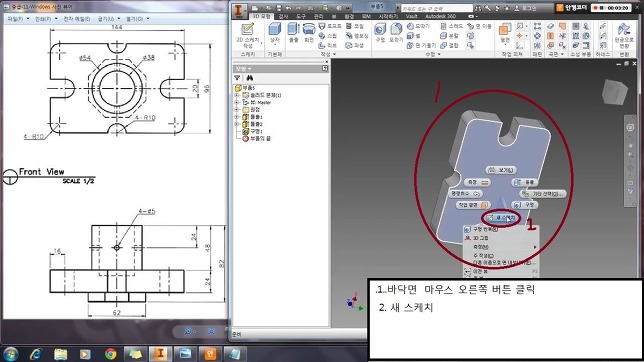Open Google Chrome from the taskbar

pyautogui.click(x=110, y=354)
